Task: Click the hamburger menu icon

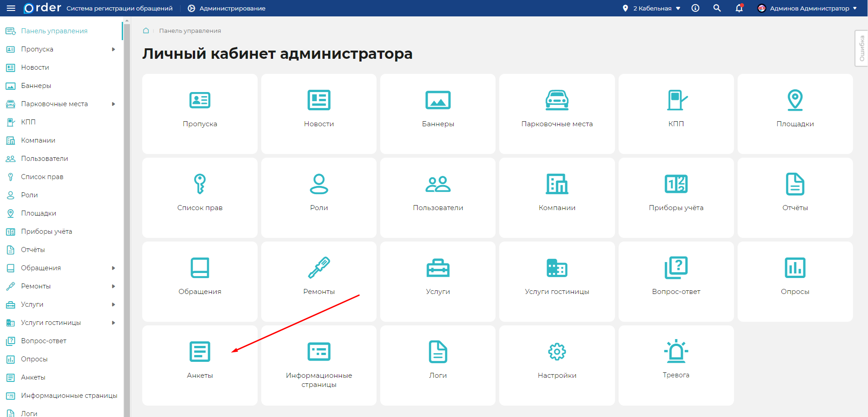Action: coord(11,8)
